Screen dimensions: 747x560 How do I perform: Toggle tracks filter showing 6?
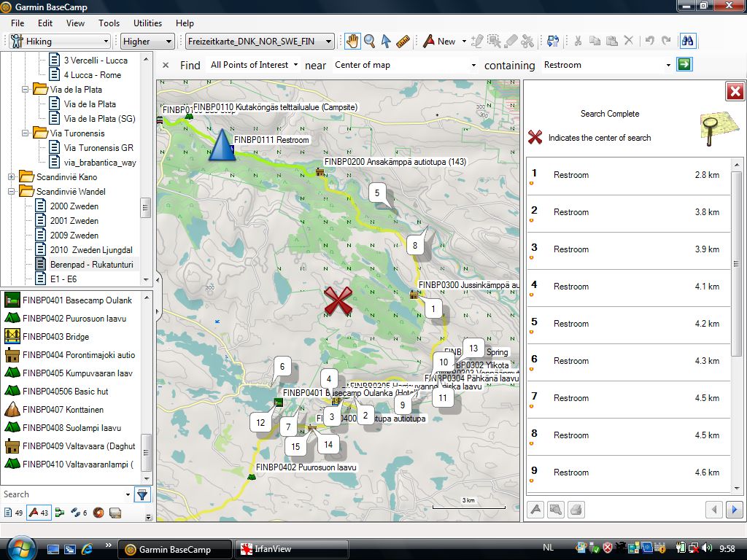[80, 513]
